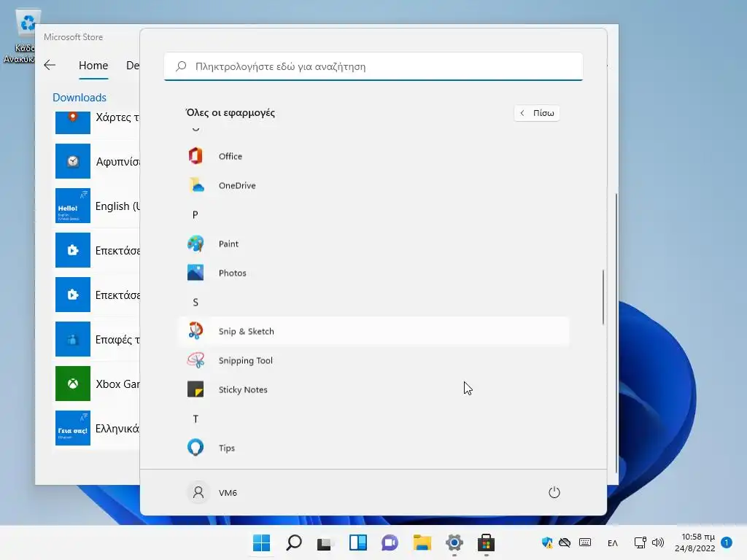Go back in Microsoft Store window
This screenshot has height=560, width=747.
(x=50, y=65)
